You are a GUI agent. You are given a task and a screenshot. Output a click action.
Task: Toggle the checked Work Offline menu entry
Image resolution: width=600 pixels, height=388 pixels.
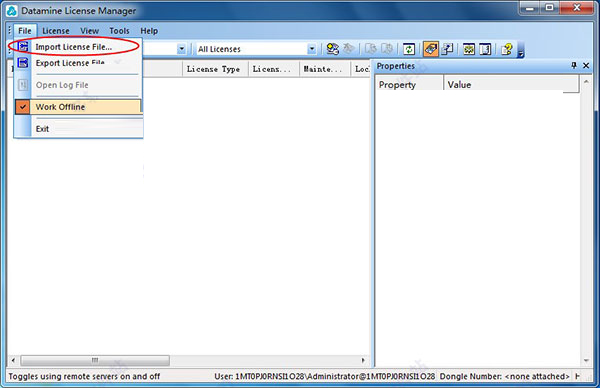point(78,107)
